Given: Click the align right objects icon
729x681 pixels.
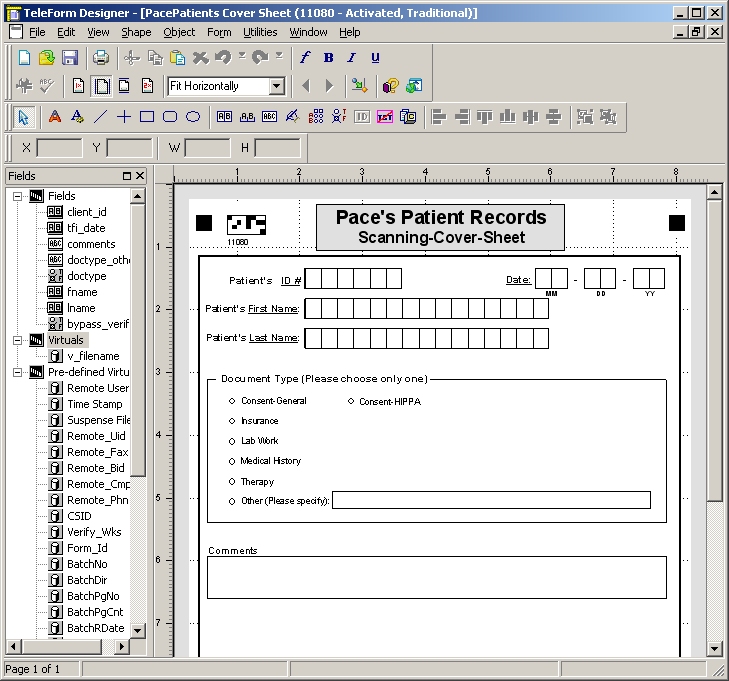Looking at the screenshot, I should 462,117.
